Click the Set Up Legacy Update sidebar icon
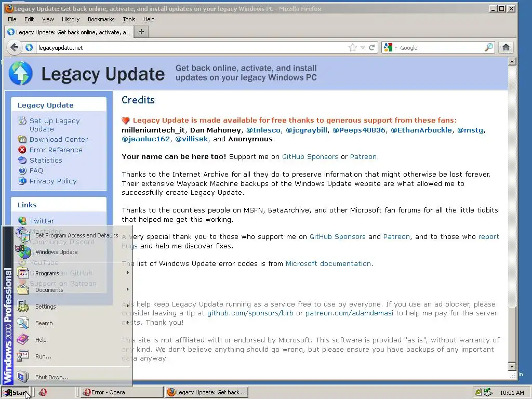Screen dimensions: 532x399 coord(22,121)
